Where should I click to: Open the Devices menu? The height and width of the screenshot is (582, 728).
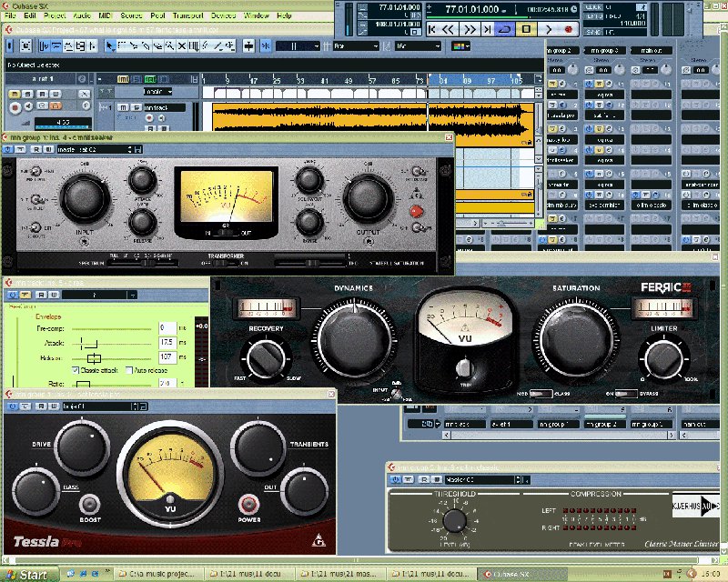(x=223, y=15)
